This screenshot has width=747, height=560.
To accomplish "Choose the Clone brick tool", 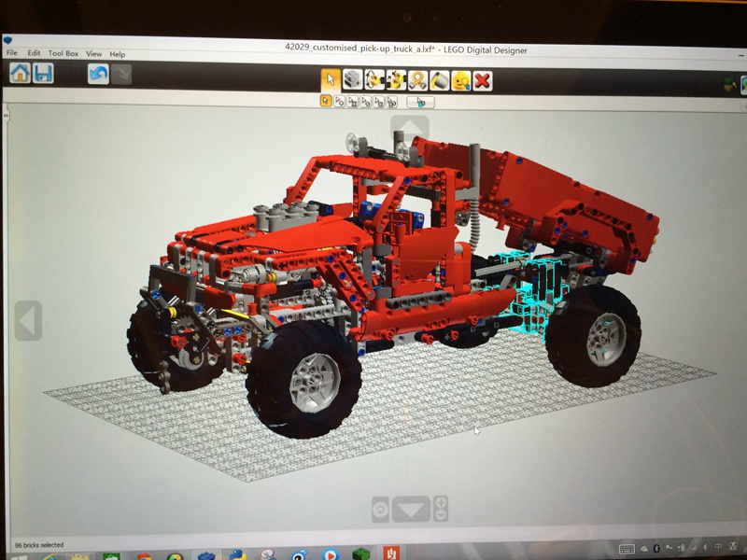I will pyautogui.click(x=353, y=79).
